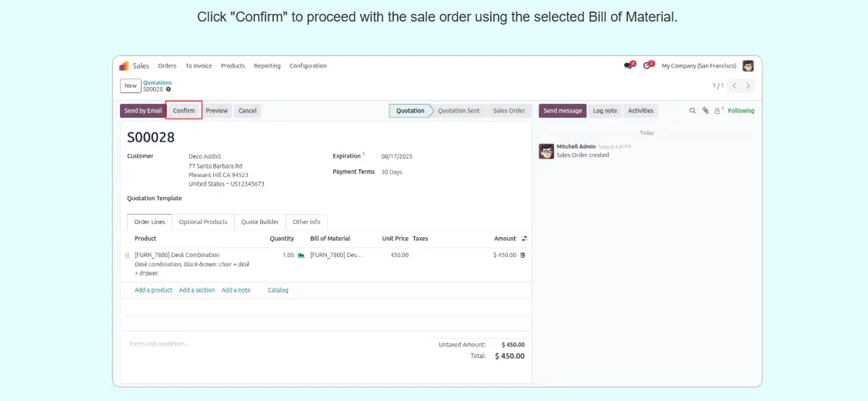This screenshot has height=401, width=868.
Task: Search messages with the chatter magnifier icon
Action: tap(693, 111)
